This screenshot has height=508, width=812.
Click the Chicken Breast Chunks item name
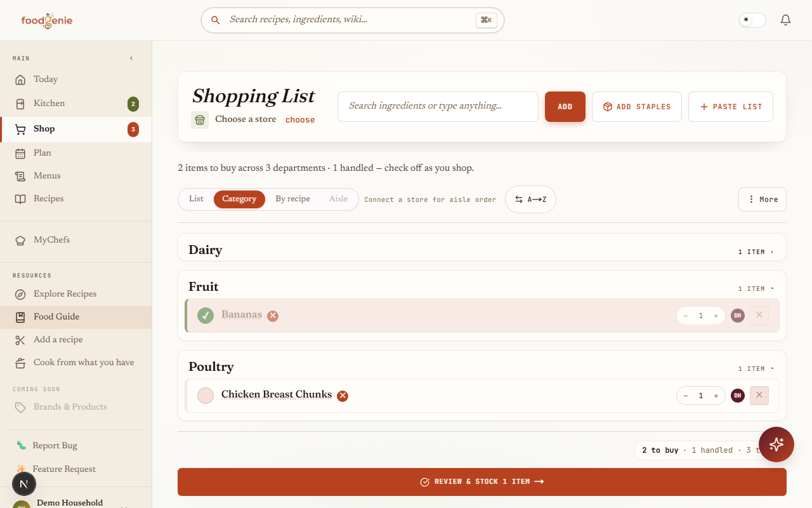(x=277, y=394)
